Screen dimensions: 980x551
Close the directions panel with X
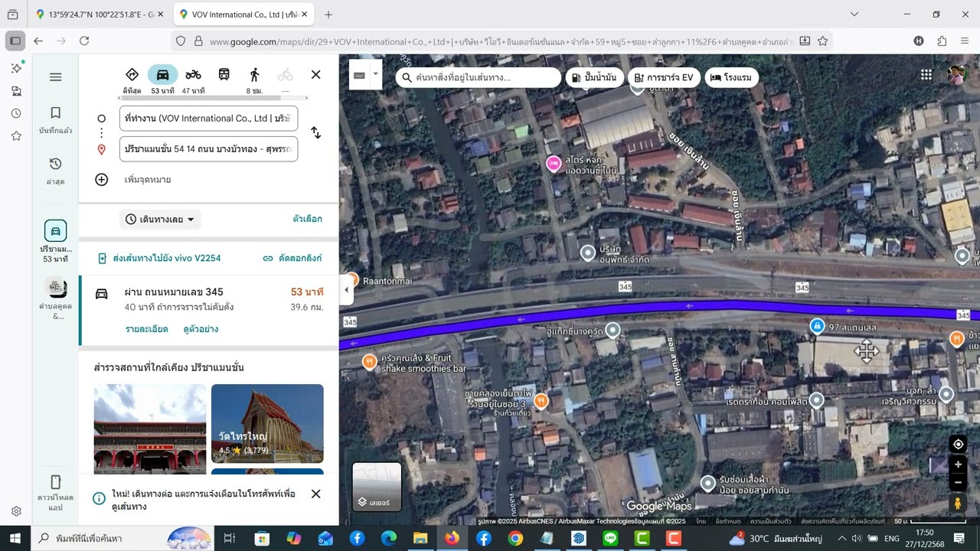[315, 75]
